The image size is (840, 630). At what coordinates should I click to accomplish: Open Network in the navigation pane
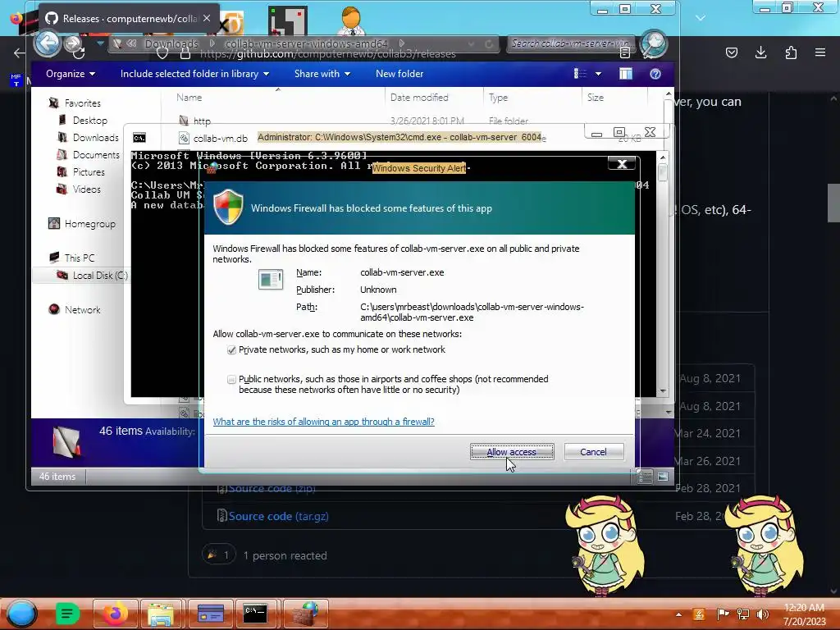[82, 309]
